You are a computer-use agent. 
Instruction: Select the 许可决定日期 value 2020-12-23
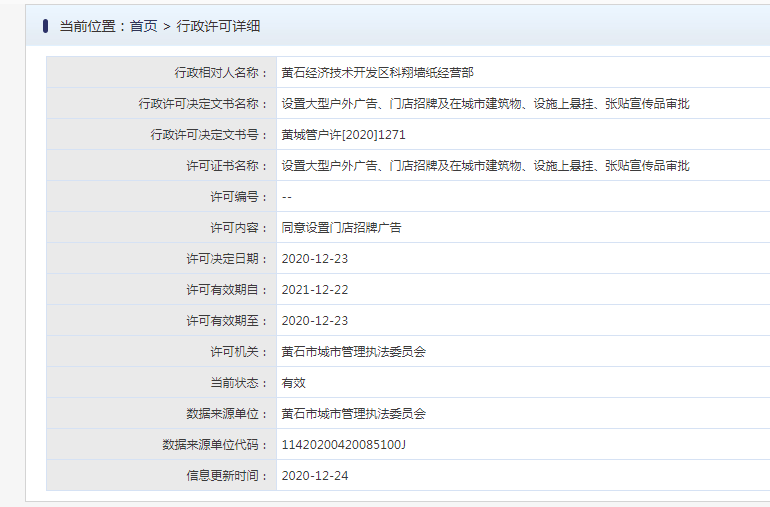coord(315,259)
